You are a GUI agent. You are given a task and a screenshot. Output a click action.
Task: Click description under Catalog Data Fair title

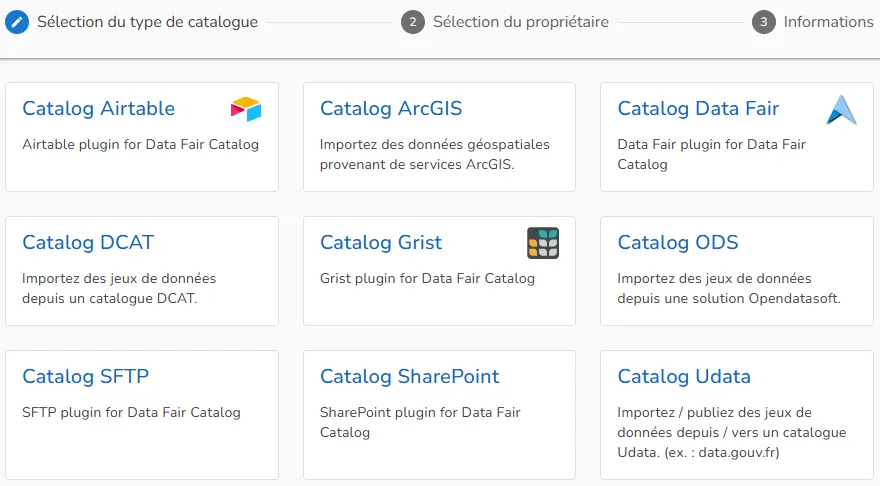click(x=712, y=154)
